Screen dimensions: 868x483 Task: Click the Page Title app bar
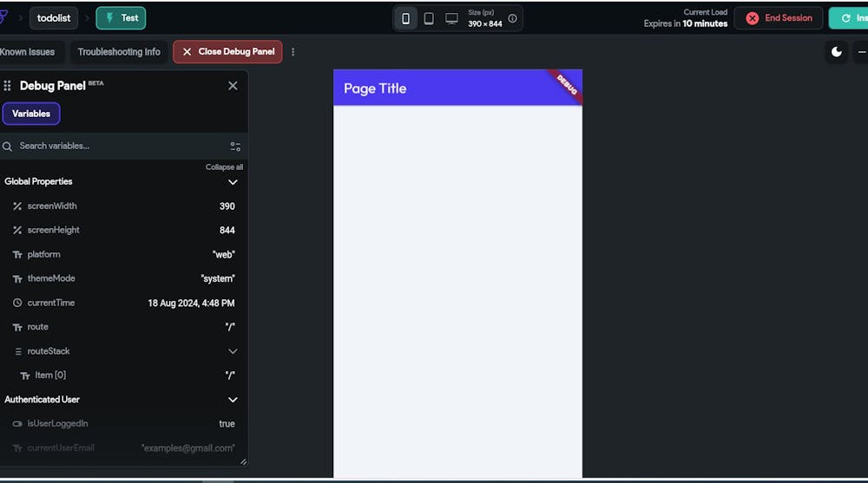coord(457,88)
